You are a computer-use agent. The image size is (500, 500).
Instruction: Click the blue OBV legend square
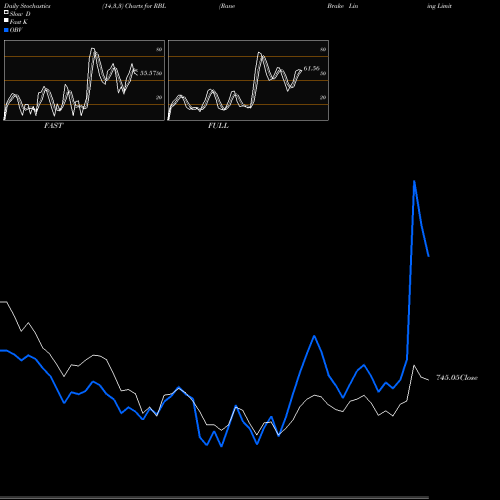pos(6,30)
